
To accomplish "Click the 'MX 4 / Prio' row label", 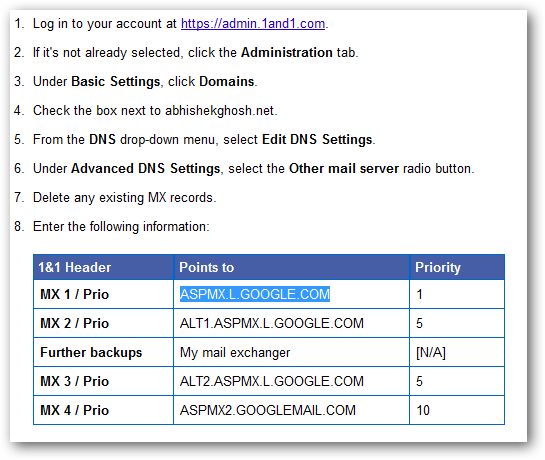I will point(74,410).
